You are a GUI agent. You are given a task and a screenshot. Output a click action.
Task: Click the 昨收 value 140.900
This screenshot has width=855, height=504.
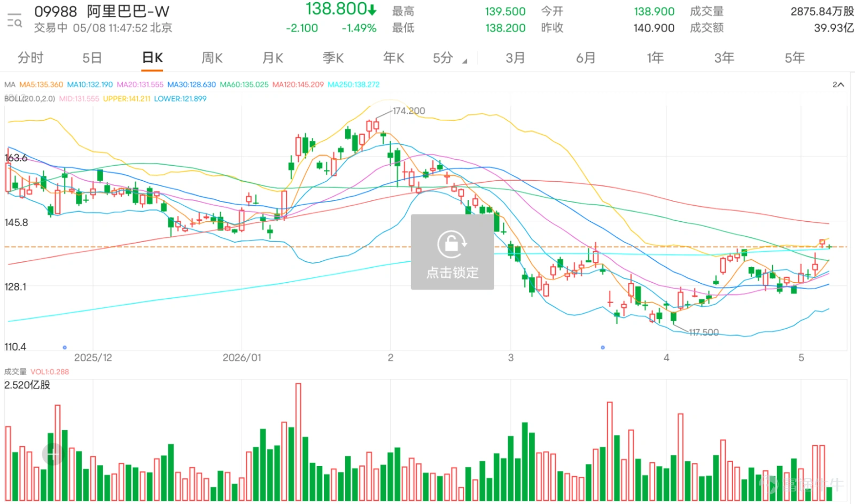(x=654, y=28)
